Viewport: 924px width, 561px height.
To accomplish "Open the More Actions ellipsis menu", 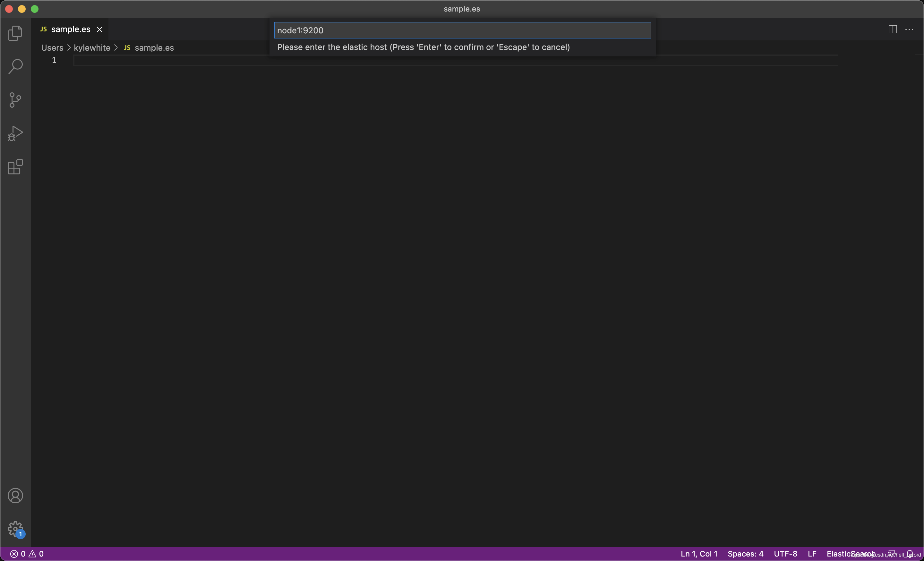I will coord(909,29).
